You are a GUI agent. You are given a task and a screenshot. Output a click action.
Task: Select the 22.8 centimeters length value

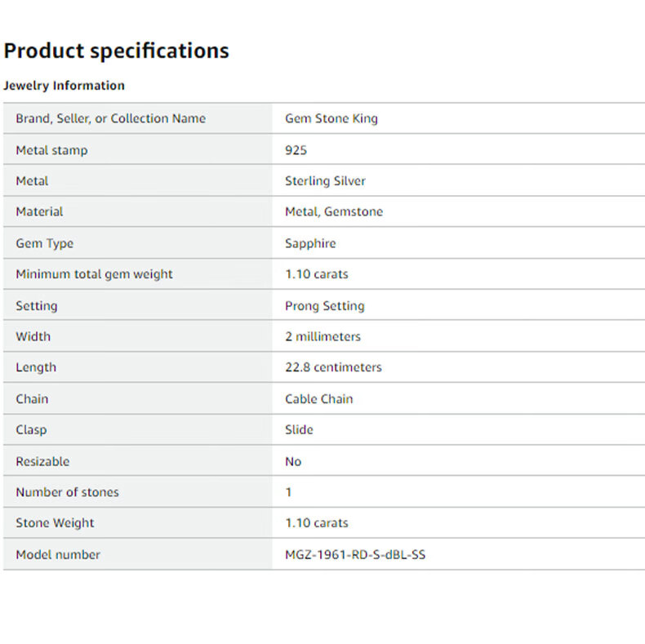[x=333, y=367]
